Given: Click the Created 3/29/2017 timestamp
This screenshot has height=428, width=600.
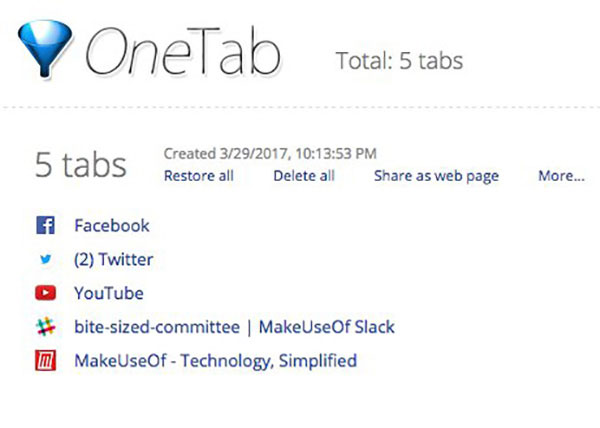Looking at the screenshot, I should point(270,153).
